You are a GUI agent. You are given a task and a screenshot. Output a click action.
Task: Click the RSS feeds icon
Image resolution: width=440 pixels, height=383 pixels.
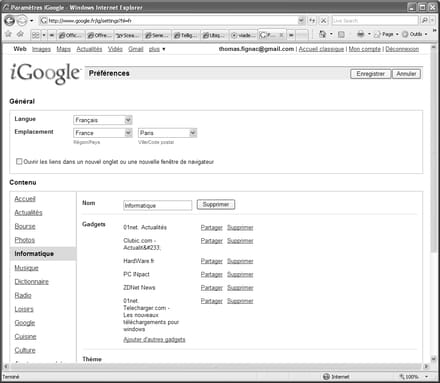tap(341, 34)
